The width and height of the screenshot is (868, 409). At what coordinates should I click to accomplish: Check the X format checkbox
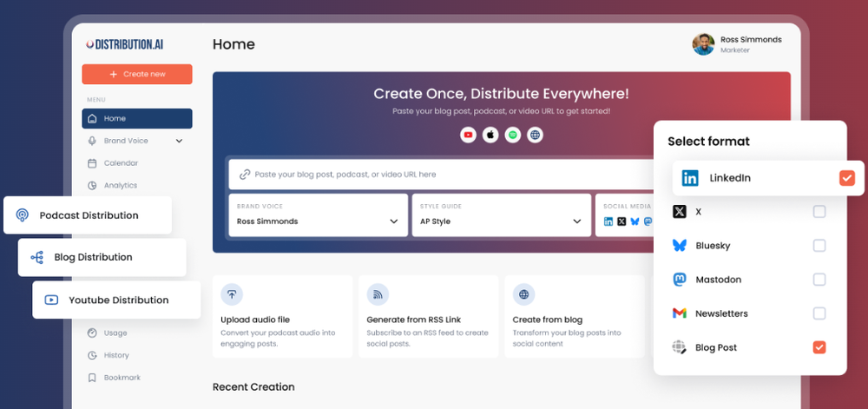click(x=819, y=211)
